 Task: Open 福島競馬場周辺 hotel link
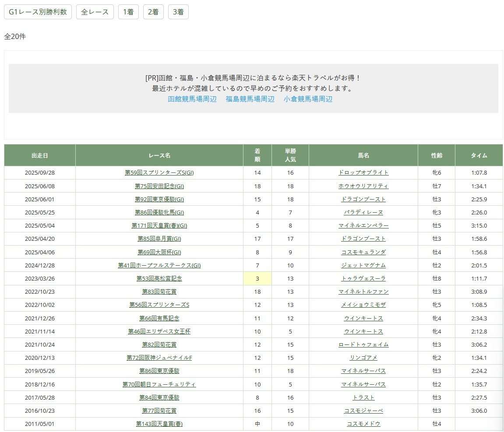point(250,99)
